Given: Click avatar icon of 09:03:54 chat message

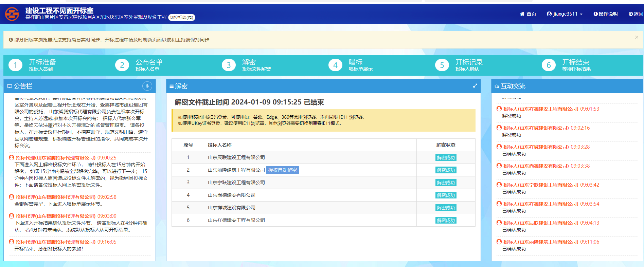Looking at the screenshot, I should (x=499, y=204).
